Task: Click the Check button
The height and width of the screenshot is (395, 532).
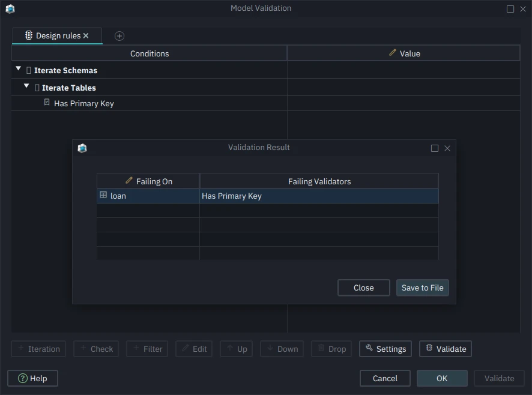Action: [x=96, y=349]
